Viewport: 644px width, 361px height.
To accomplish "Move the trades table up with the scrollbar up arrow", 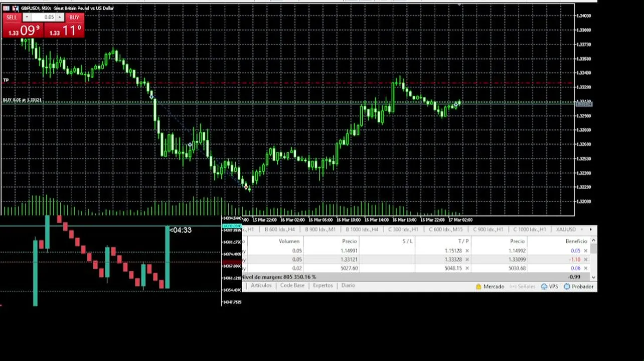I will [594, 241].
